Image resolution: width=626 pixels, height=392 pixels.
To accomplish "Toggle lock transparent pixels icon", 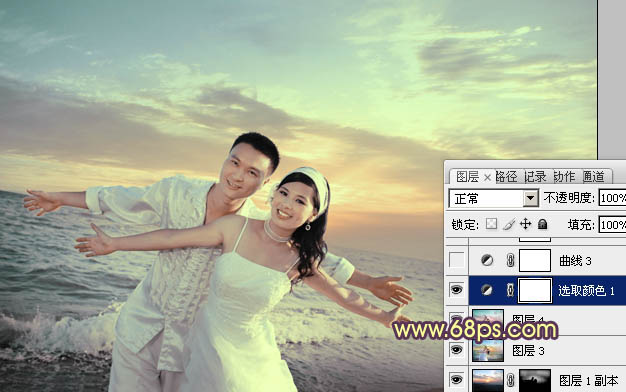I will point(491,224).
